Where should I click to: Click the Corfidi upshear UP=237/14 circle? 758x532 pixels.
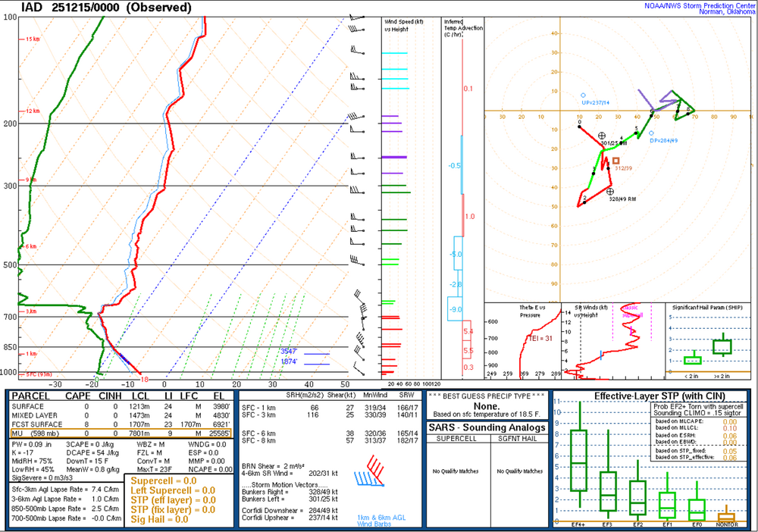tap(583, 95)
